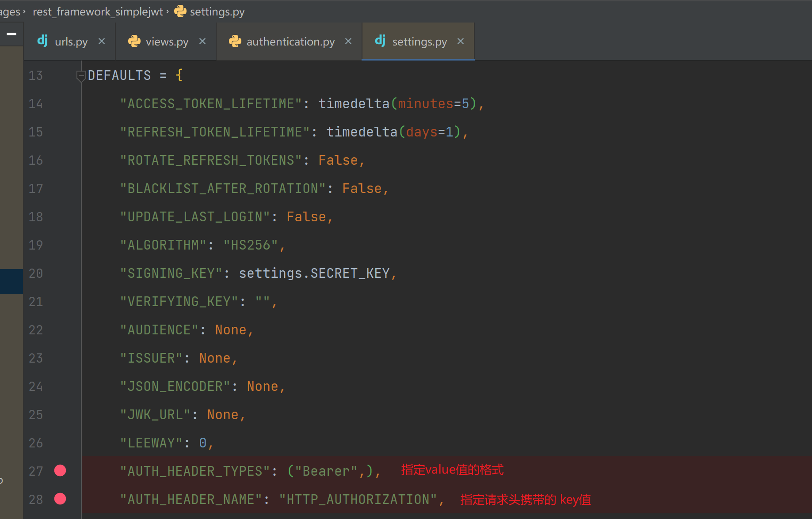Viewport: 812px width, 519px height.
Task: Close the settings.py tab
Action: click(x=461, y=41)
